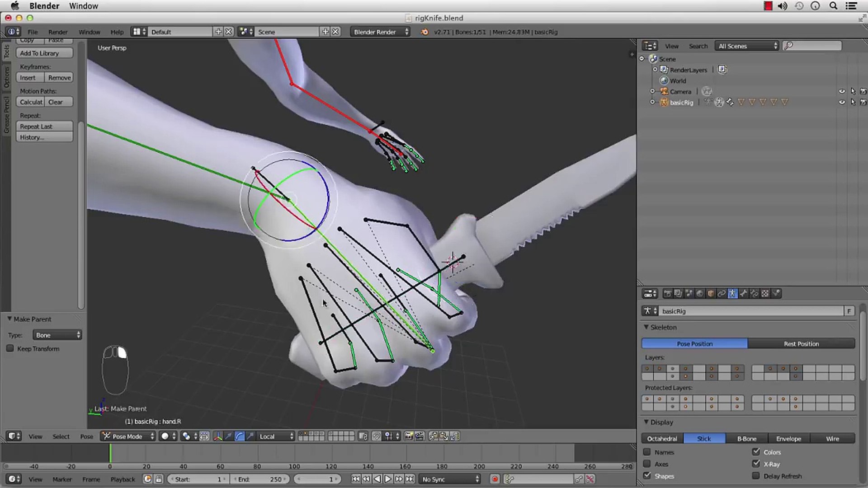
Task: Enable the Names display checkbox
Action: [x=647, y=452]
